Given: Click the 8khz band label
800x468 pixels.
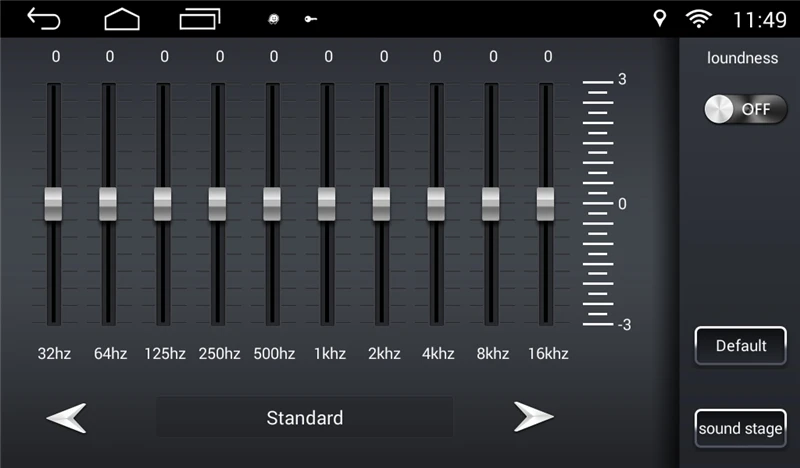Looking at the screenshot, I should [493, 353].
